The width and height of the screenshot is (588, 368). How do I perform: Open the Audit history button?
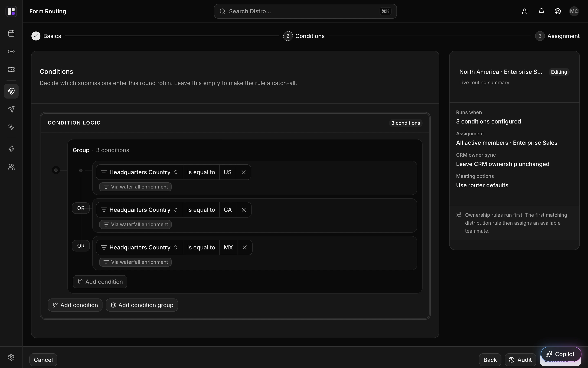coord(520,360)
